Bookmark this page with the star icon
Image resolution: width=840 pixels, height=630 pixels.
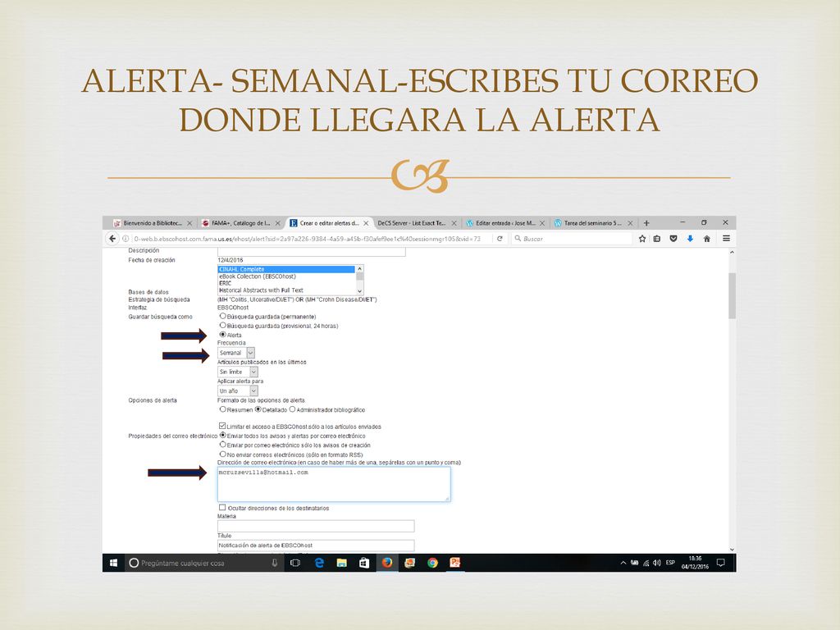point(641,239)
